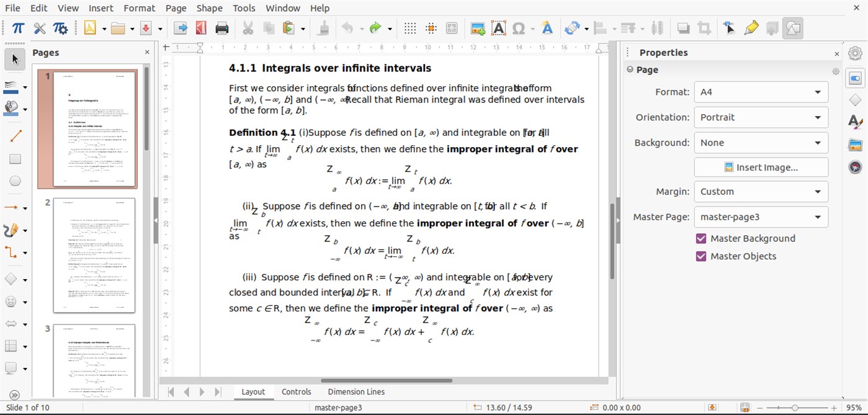Image resolution: width=868 pixels, height=415 pixels.
Task: Insert a special character
Action: 519,27
